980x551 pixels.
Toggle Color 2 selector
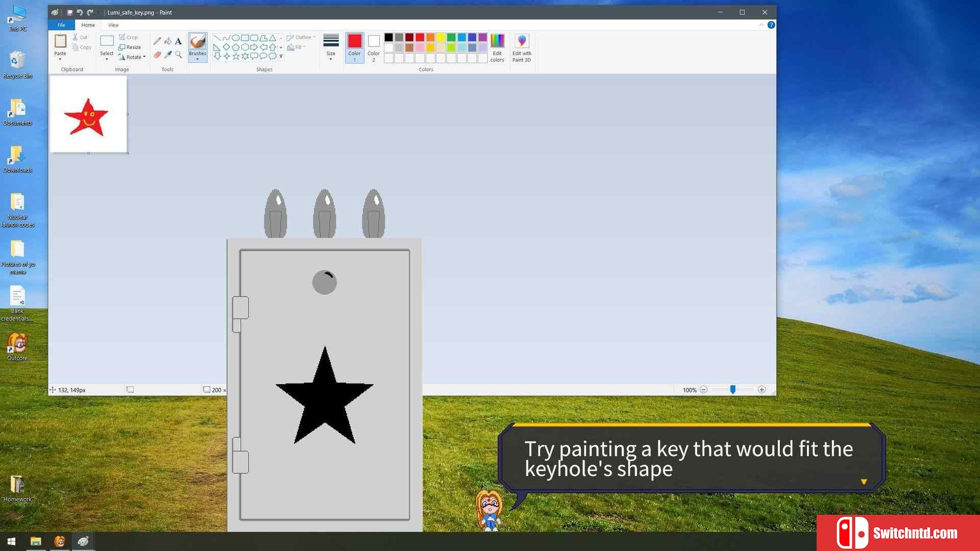pos(374,48)
